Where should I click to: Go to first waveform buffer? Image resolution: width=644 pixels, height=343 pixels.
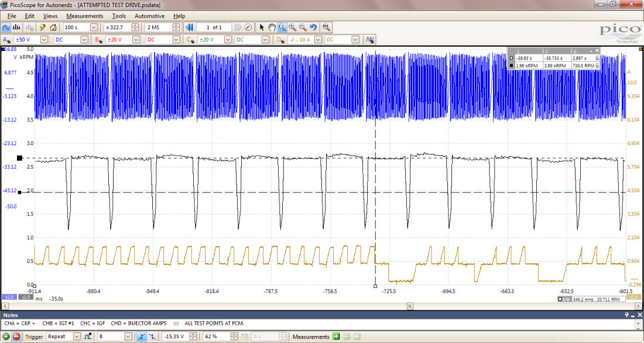coord(189,28)
